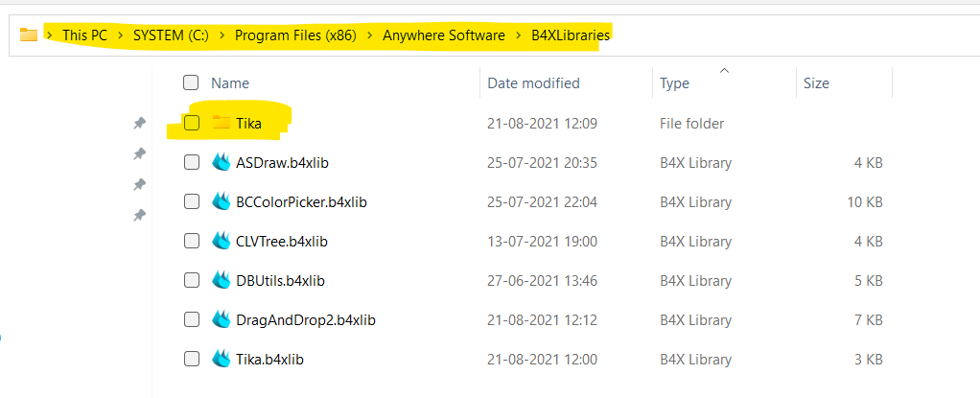
Task: Sort files by the Date modified column
Action: point(533,83)
